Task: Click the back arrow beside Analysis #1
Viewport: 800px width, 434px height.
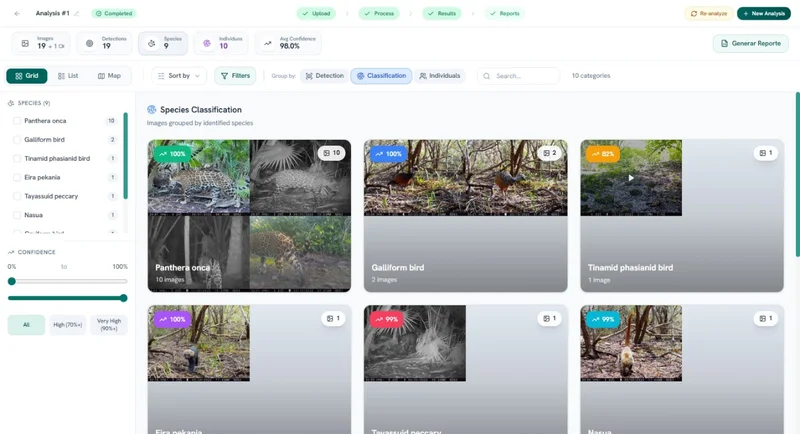Action: (x=16, y=13)
